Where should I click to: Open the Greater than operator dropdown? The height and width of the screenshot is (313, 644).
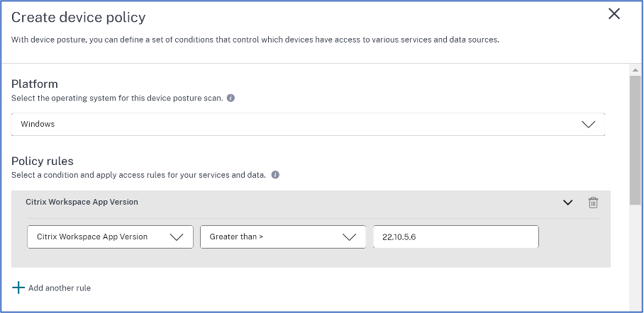coord(283,237)
